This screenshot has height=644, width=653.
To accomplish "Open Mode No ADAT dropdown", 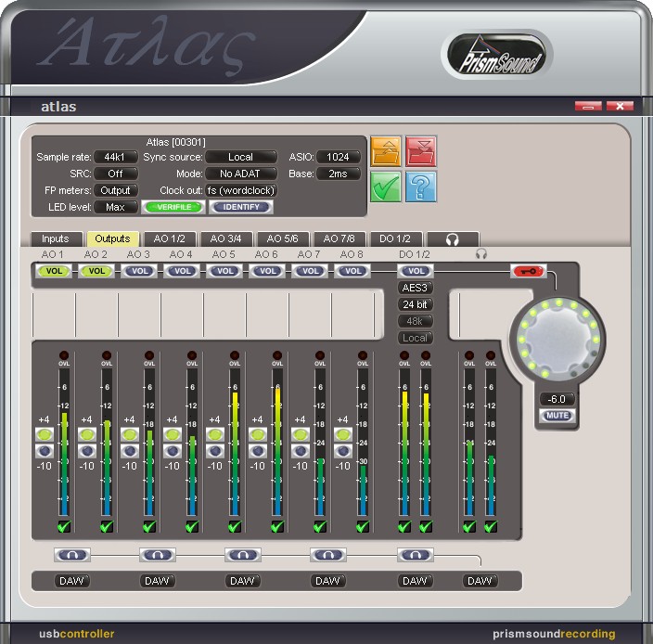I will click(241, 174).
